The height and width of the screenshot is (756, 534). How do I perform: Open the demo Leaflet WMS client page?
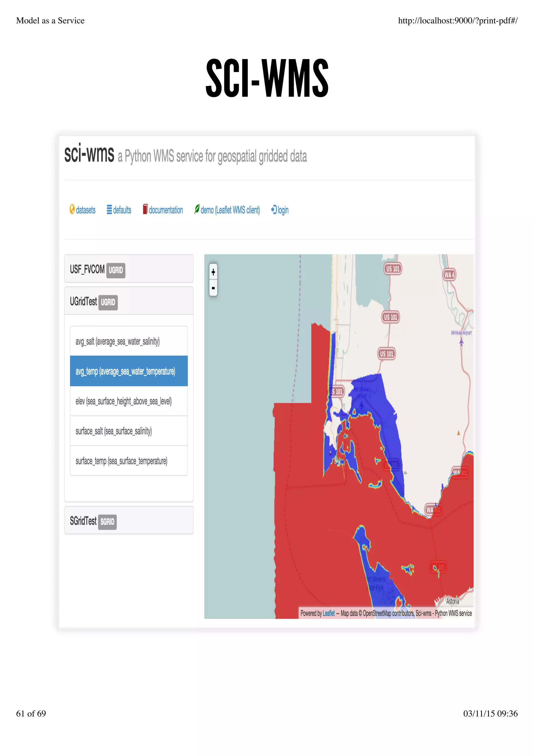230,210
